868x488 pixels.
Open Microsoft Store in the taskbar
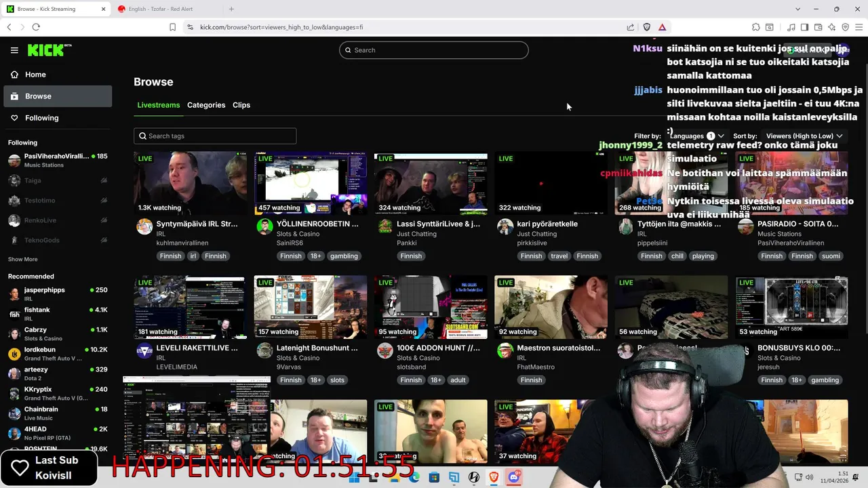(x=434, y=478)
